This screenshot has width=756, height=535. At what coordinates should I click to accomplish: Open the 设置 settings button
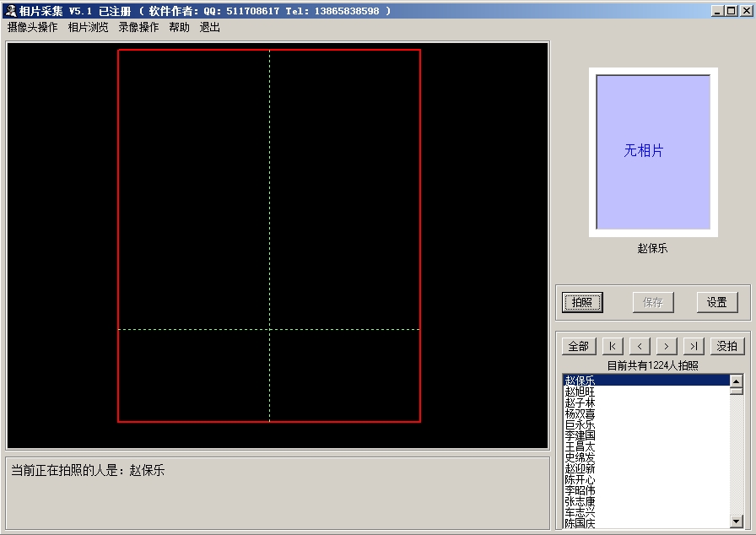click(x=717, y=302)
